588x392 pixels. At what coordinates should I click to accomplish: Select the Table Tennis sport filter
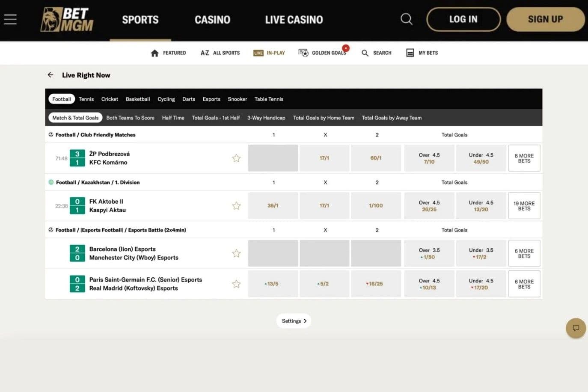click(x=269, y=99)
